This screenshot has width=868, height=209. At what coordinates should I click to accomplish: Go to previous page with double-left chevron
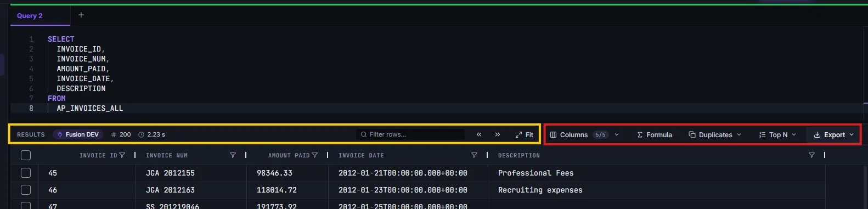479,134
